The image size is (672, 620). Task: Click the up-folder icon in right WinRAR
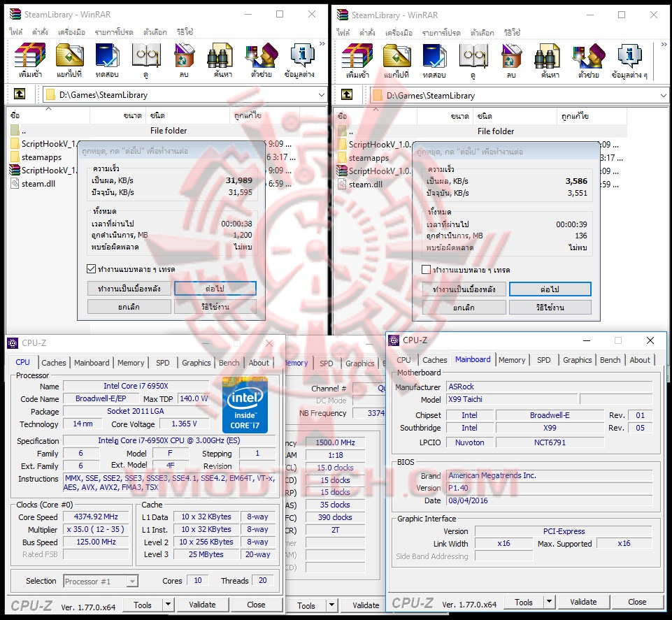click(347, 94)
